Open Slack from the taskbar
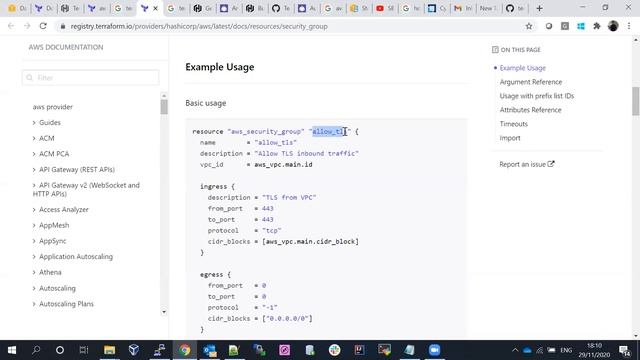Screen dimensions: 640x360 click(334, 350)
